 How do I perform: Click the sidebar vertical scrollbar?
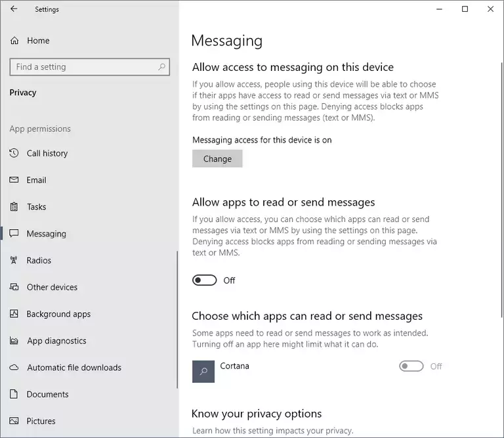(x=177, y=315)
